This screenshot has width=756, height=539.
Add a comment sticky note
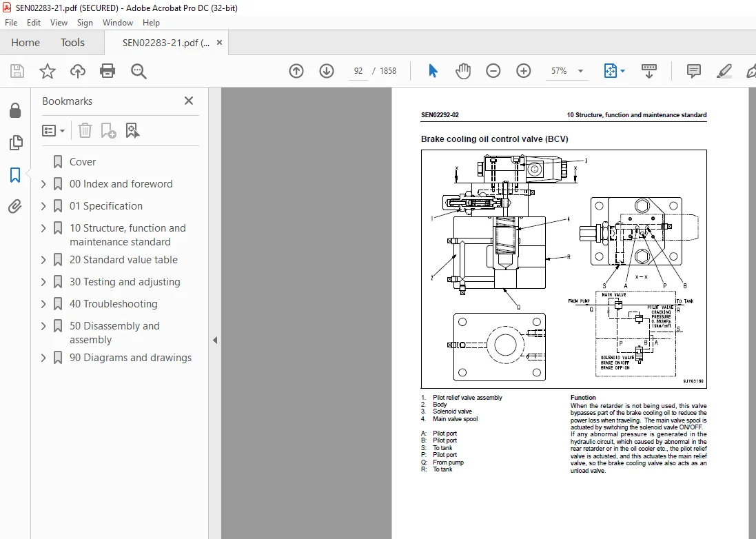point(694,72)
